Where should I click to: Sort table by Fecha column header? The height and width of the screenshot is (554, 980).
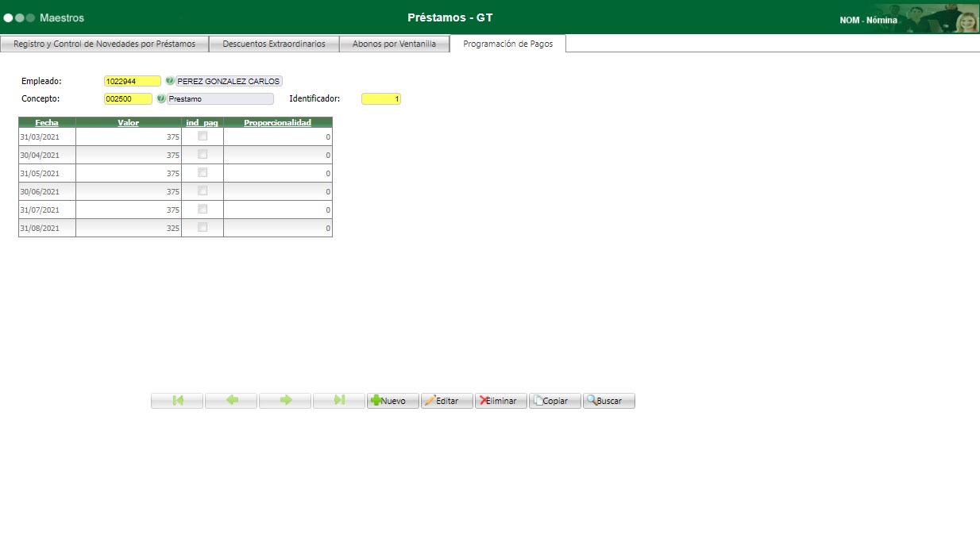pos(47,122)
